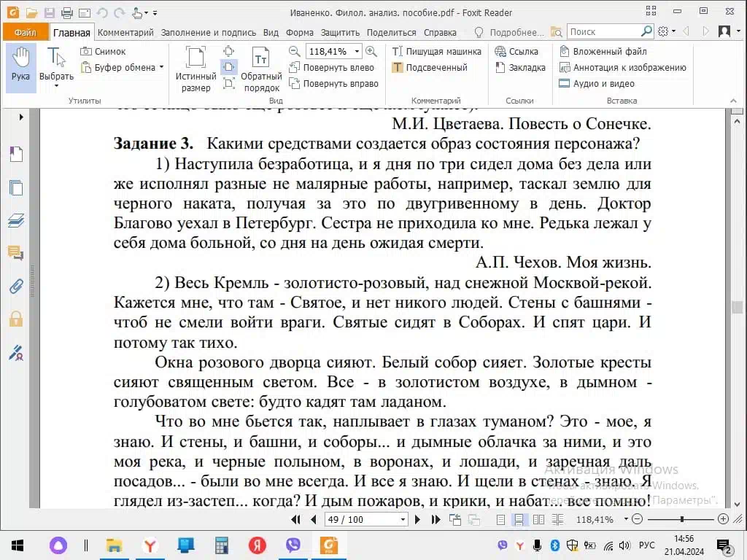The width and height of the screenshot is (747, 560).
Task: Open the page number dropdown arrow
Action: point(403,519)
